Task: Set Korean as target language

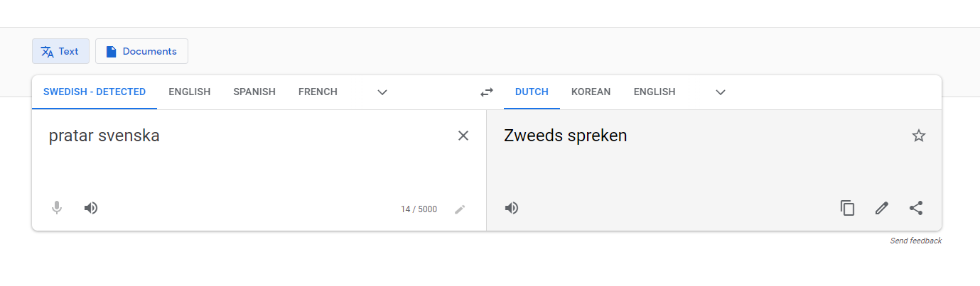Action: [591, 92]
